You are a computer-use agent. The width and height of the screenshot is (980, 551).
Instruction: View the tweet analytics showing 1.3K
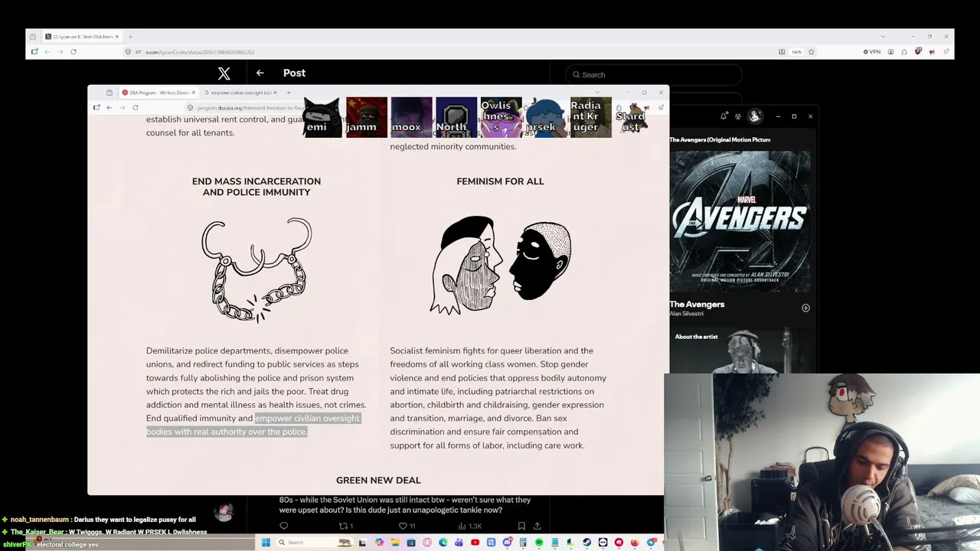(x=469, y=526)
